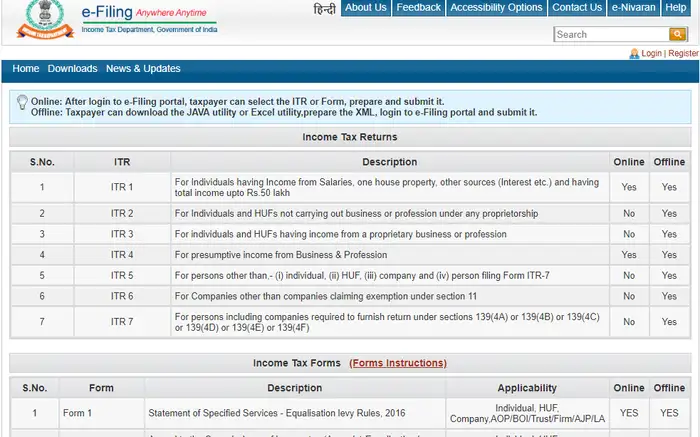Open the Forms Instructions link

pyautogui.click(x=398, y=363)
